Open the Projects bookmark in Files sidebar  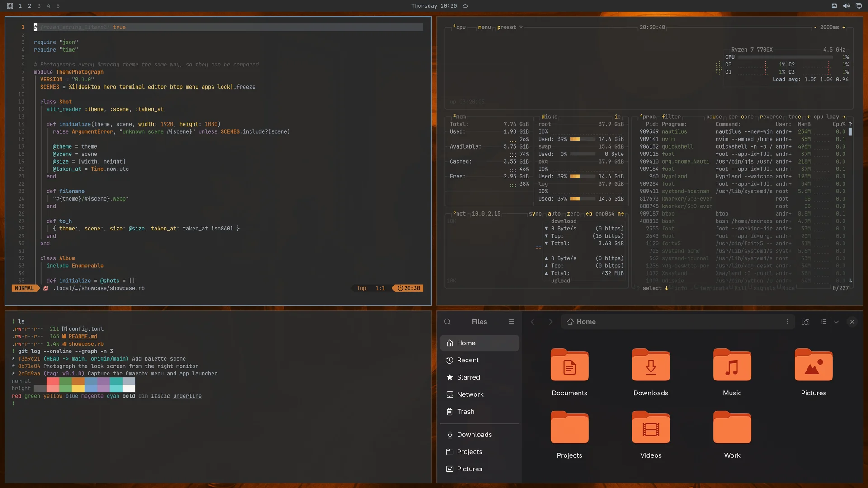tap(480, 452)
